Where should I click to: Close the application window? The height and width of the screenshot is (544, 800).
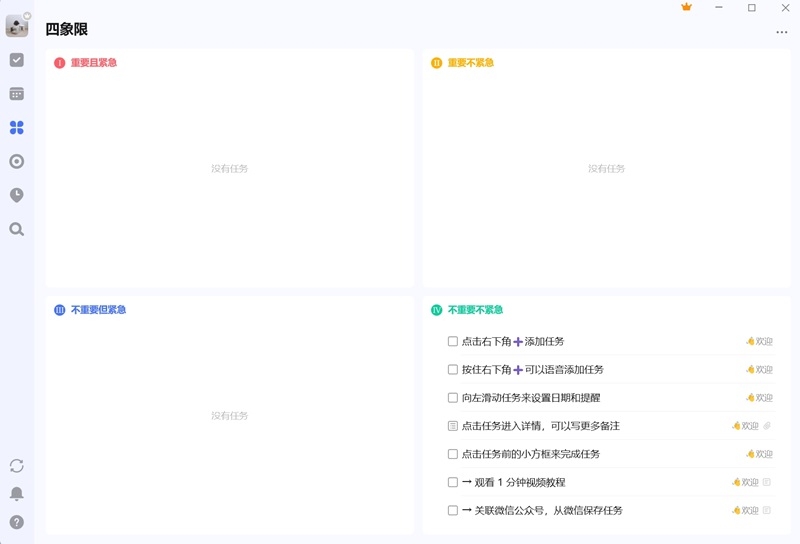click(786, 8)
